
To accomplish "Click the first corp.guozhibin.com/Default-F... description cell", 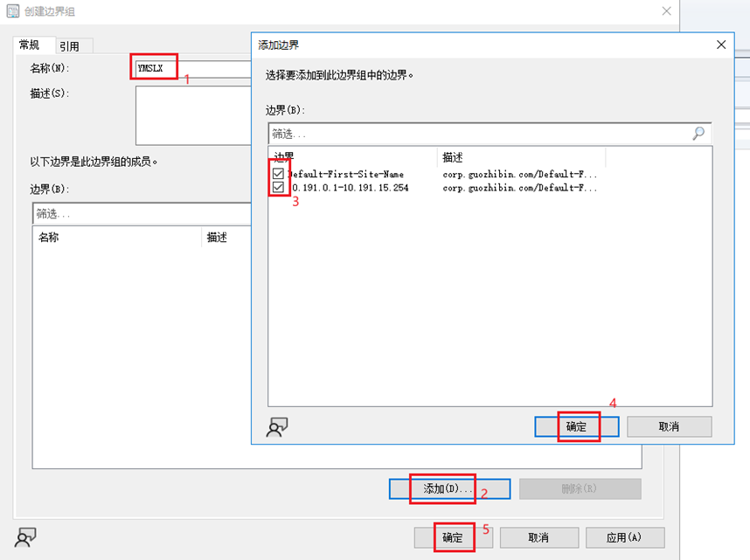I will click(520, 174).
